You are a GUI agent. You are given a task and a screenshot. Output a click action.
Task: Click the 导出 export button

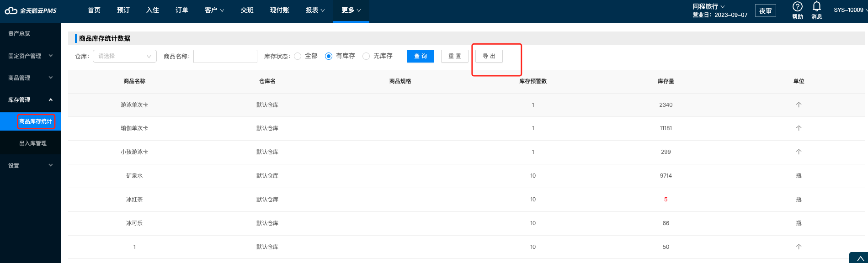[x=489, y=56]
